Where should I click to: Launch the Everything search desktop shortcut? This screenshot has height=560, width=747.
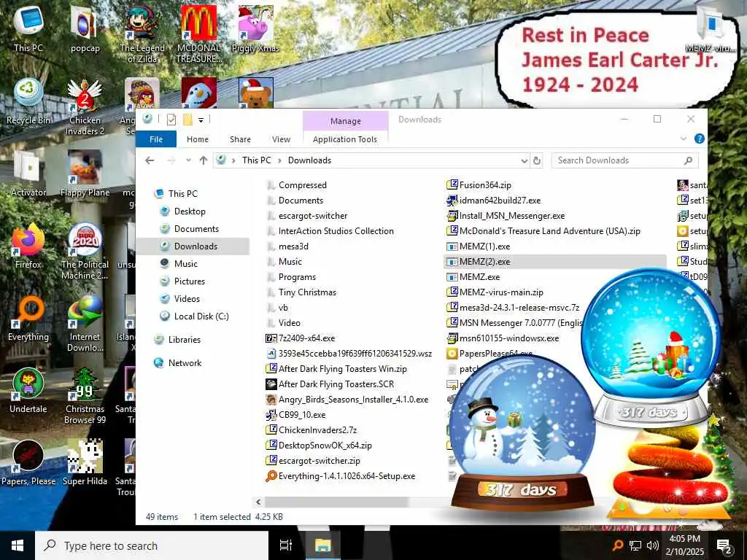tap(28, 318)
